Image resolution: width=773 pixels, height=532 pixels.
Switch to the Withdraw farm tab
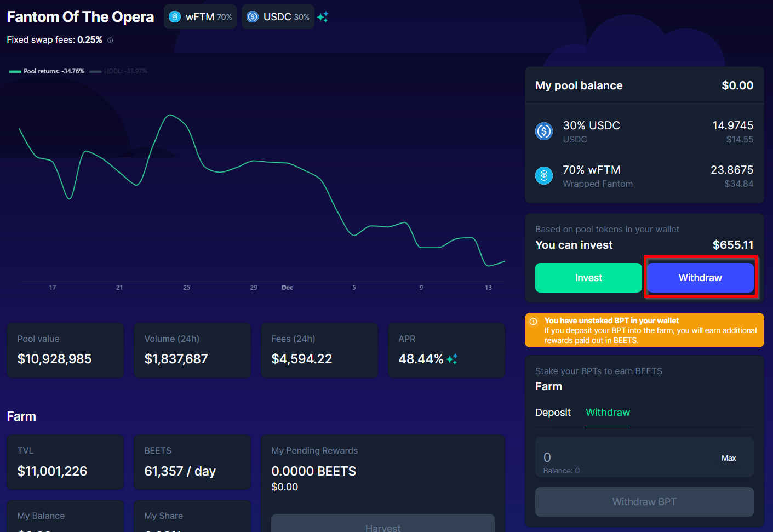click(608, 413)
